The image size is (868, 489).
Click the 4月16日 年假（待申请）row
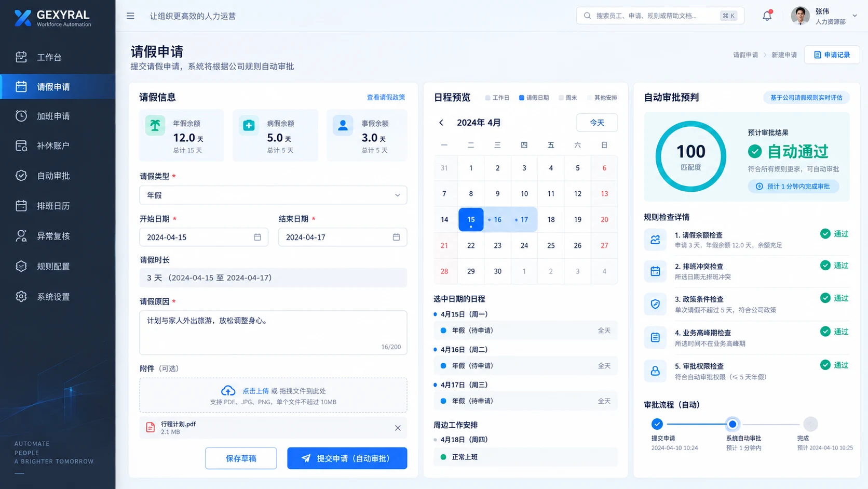(x=525, y=366)
